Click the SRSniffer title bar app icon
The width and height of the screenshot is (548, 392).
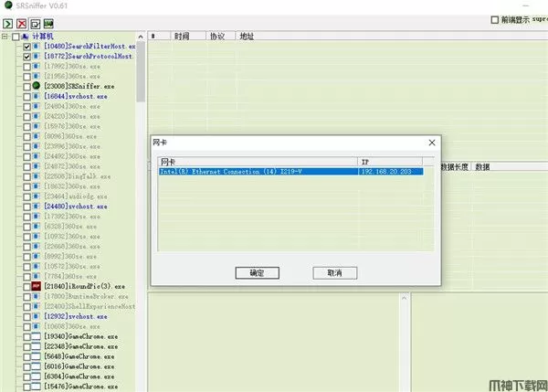pyautogui.click(x=7, y=6)
